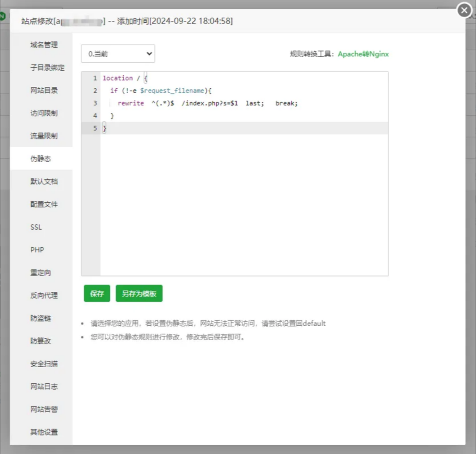Click 'break;' in the rewrite line
Image resolution: width=476 pixels, height=454 pixels.
coord(286,103)
